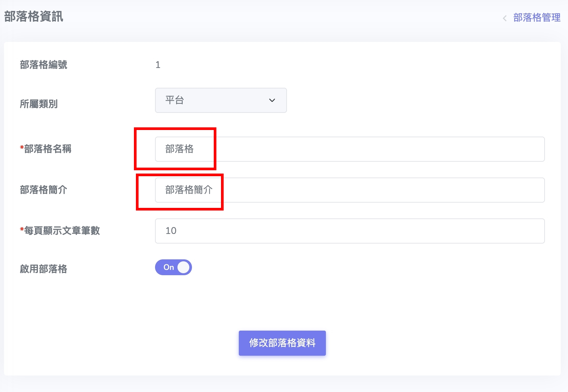Click the 啟用部落格 label
Screen dimensions: 568x392
pyautogui.click(x=44, y=269)
